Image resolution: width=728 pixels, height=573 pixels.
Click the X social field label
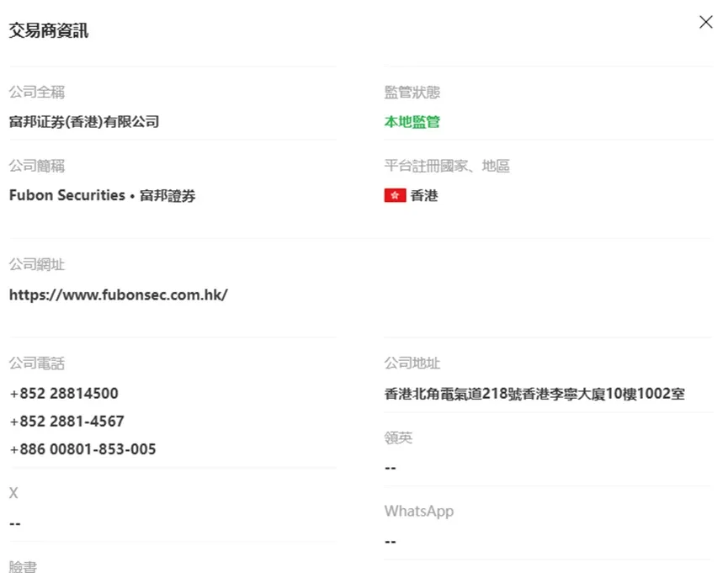13,493
